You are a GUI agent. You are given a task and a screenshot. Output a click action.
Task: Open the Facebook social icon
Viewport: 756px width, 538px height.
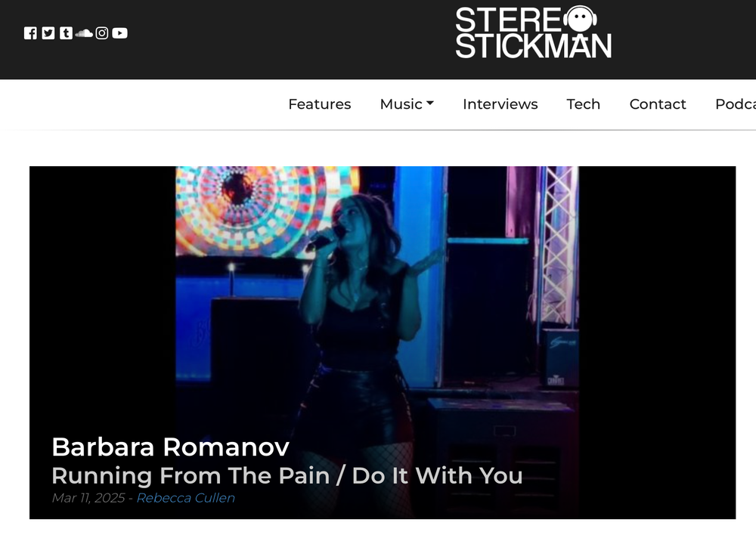click(x=30, y=33)
